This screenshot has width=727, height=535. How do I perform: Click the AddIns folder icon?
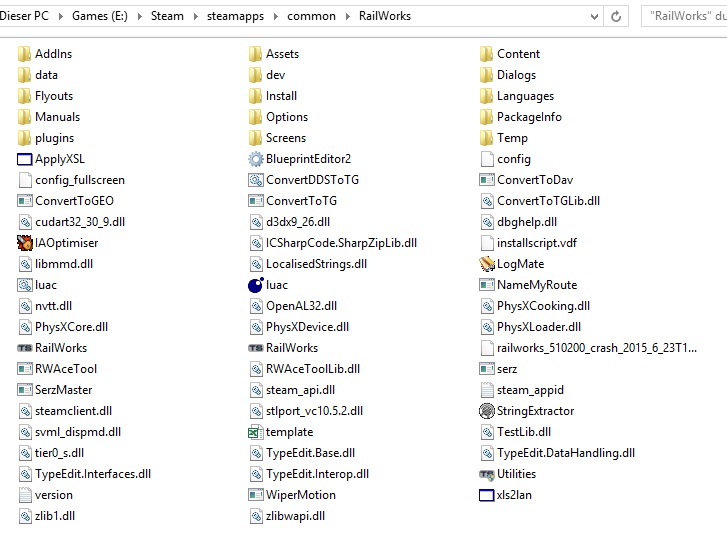pos(25,54)
